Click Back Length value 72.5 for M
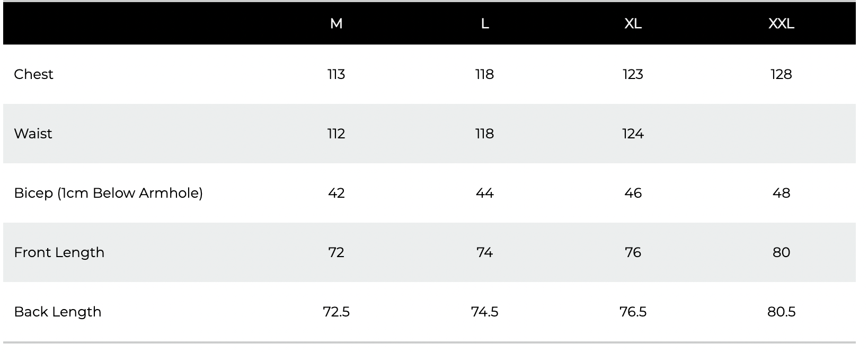Viewport: 868px width, 352px height. [x=336, y=312]
